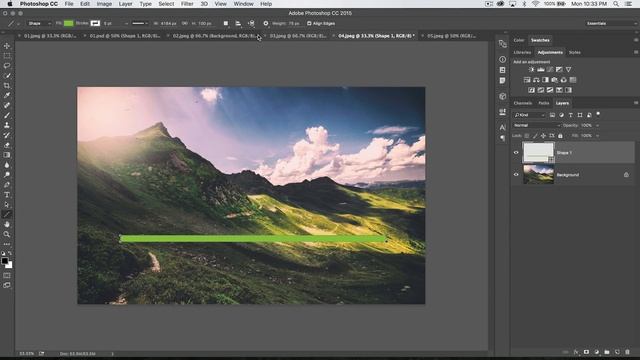Select the Path Selection tool
Viewport: 640px width, 360px height.
point(7,204)
